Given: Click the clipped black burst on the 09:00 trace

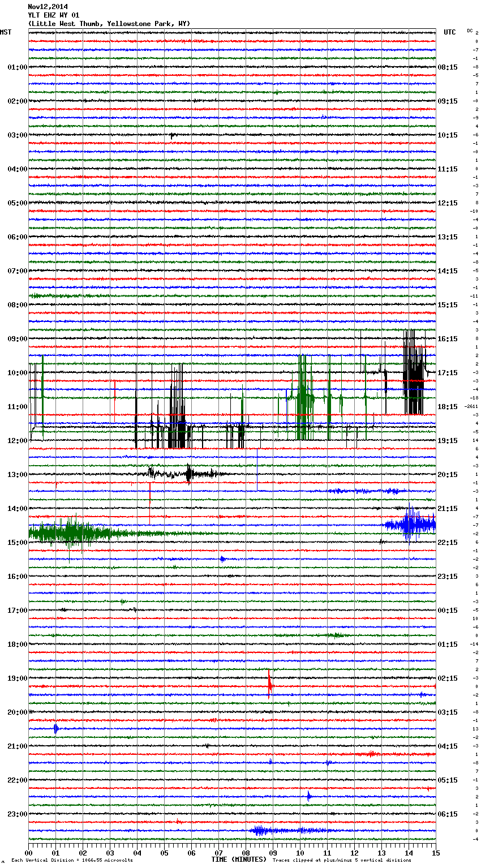Looking at the screenshot, I should [414, 372].
